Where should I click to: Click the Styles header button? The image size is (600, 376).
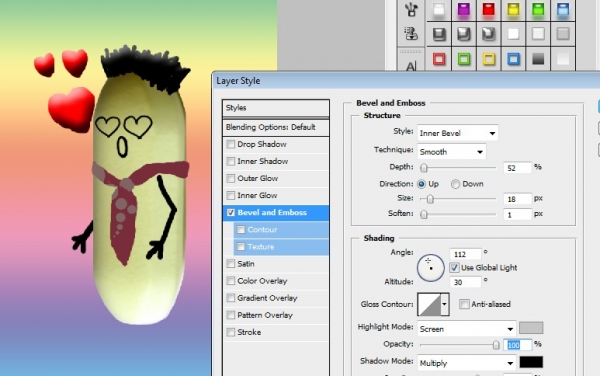pyautogui.click(x=276, y=108)
